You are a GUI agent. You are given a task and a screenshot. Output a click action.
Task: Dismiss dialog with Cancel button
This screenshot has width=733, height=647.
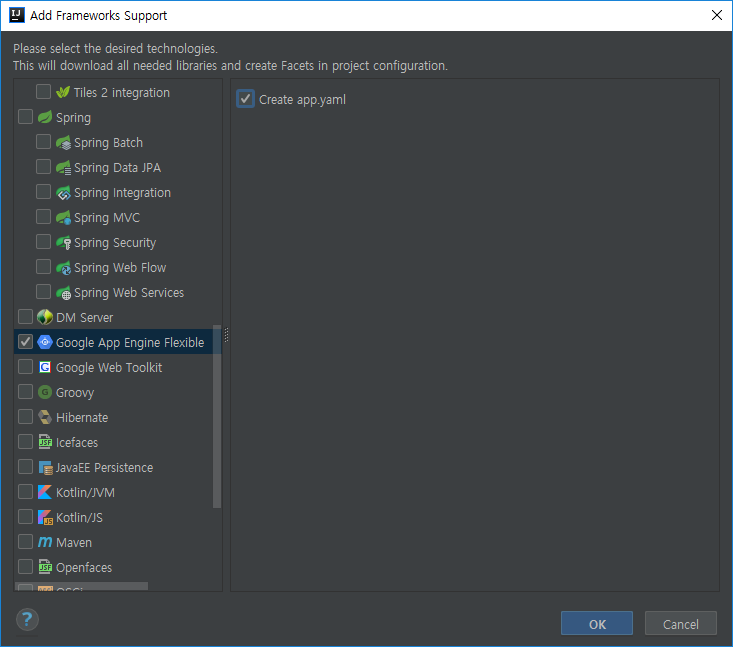click(x=681, y=624)
